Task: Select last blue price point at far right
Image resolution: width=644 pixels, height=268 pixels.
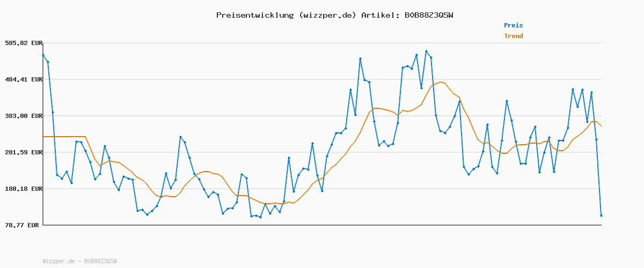Action: coord(601,215)
